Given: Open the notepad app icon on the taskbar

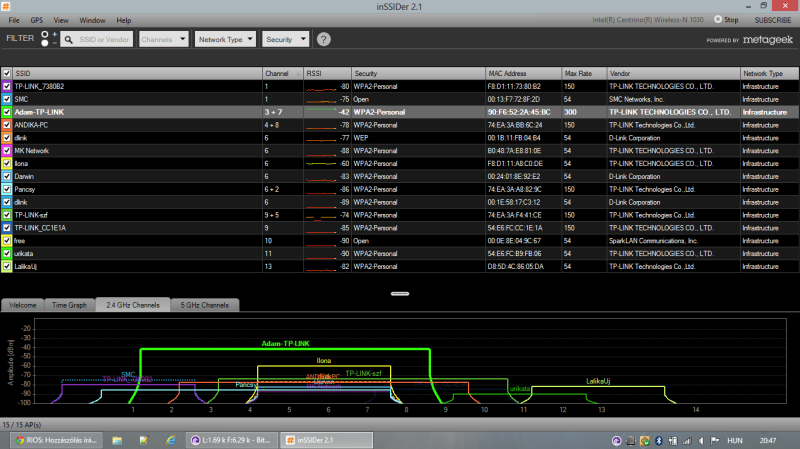Looking at the screenshot, I should [144, 440].
